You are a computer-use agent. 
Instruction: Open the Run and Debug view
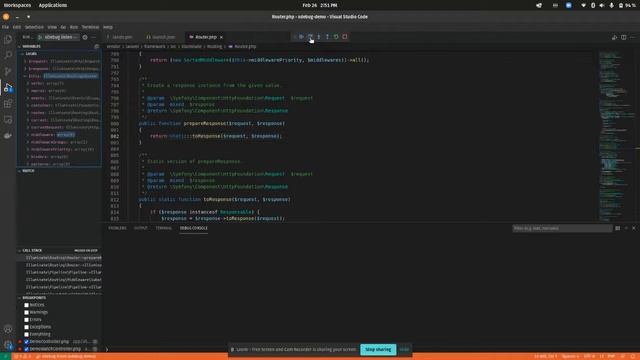[x=8, y=87]
